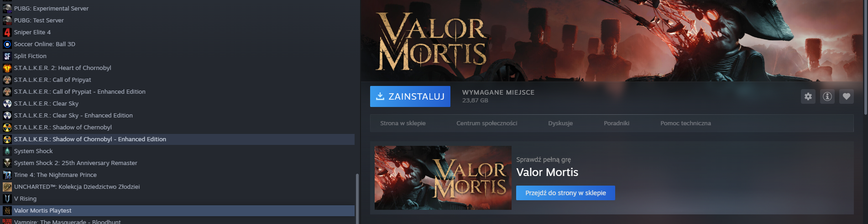Open Centrum społeczności tab

[487, 123]
